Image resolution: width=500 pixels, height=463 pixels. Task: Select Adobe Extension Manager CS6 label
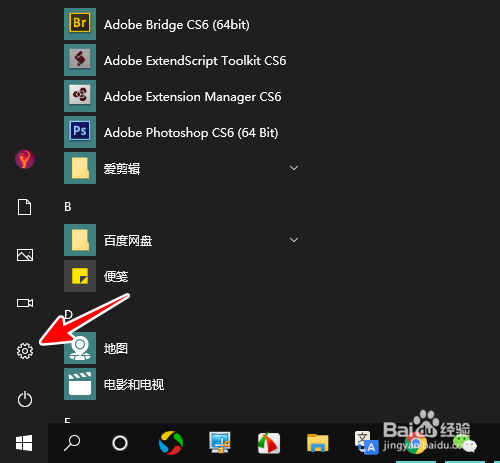coord(193,97)
